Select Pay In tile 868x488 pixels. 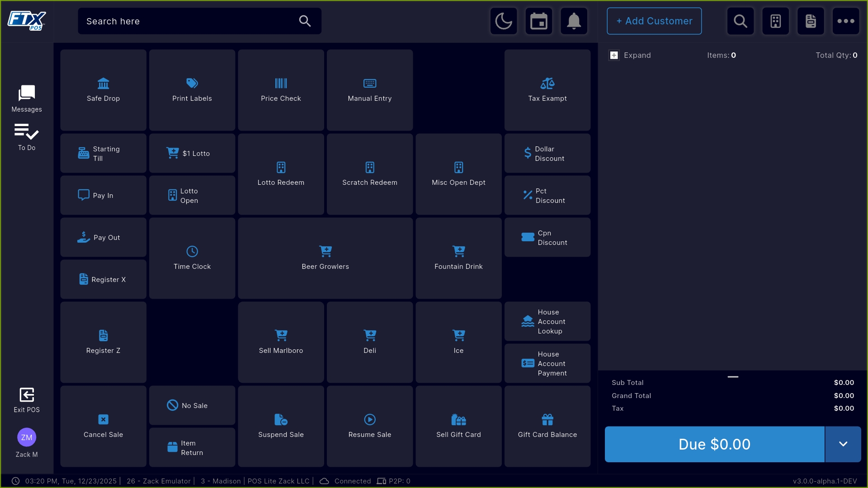coord(104,195)
